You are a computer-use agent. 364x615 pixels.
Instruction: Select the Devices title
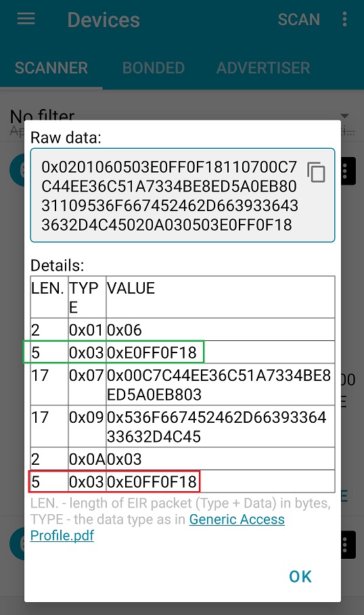(x=104, y=20)
